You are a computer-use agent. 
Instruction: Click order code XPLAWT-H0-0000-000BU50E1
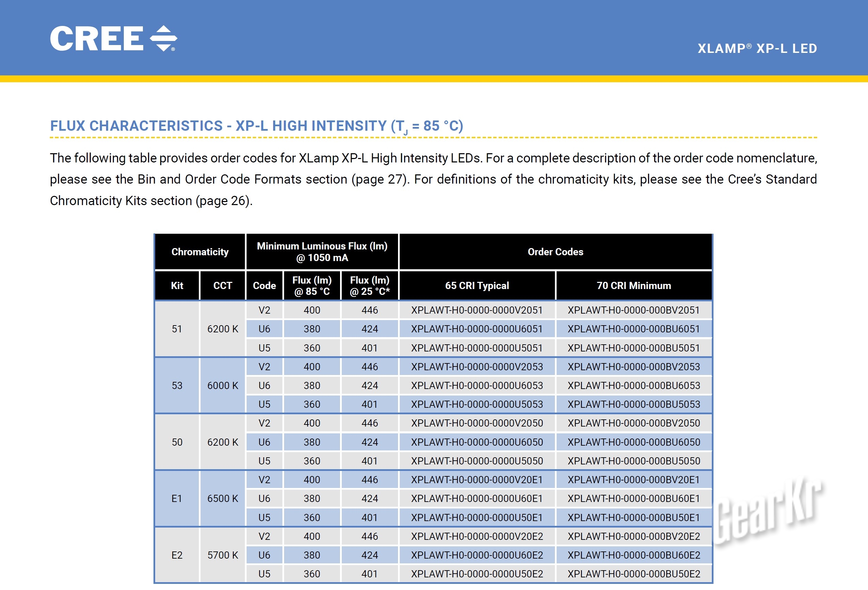pyautogui.click(x=634, y=518)
